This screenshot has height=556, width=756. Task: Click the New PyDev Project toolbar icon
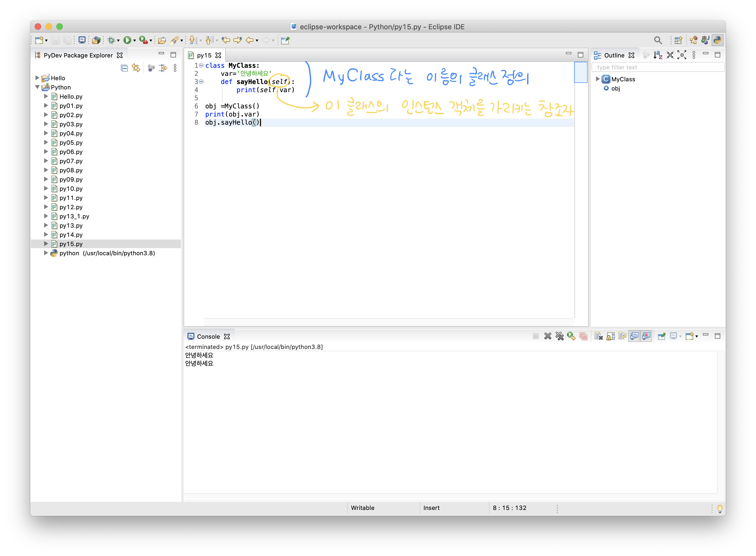[x=96, y=40]
